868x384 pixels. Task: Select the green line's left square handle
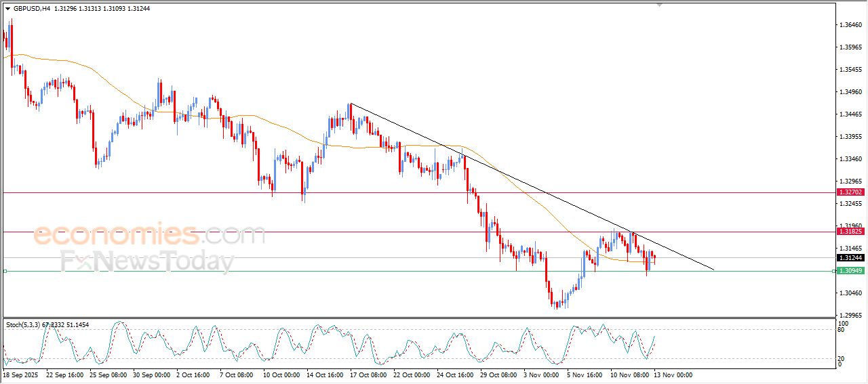5,271
